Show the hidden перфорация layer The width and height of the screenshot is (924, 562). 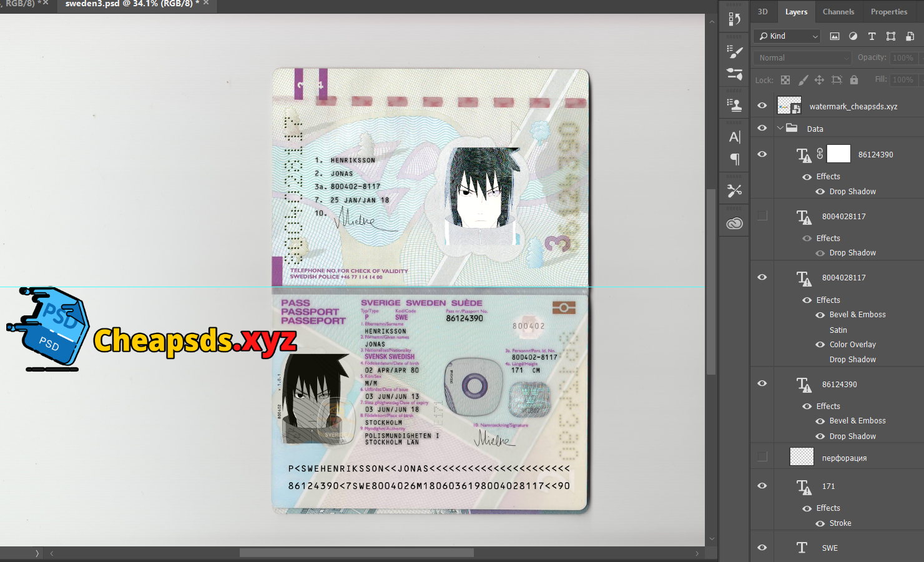click(762, 457)
